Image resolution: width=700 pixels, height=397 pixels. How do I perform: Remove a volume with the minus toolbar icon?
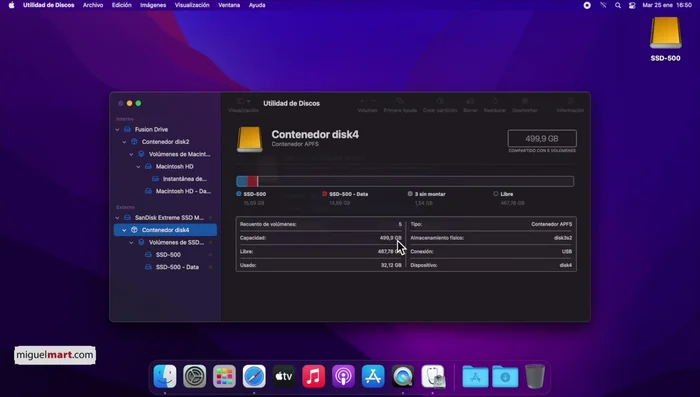[x=374, y=101]
